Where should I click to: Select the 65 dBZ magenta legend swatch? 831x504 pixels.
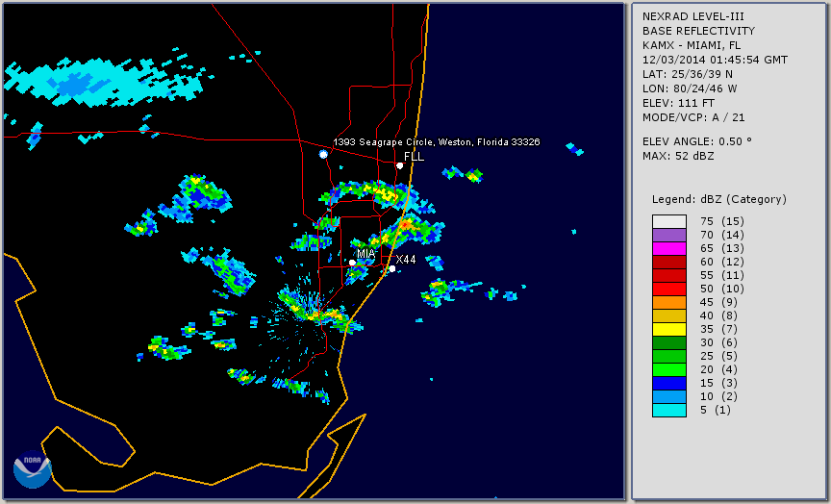tap(669, 248)
